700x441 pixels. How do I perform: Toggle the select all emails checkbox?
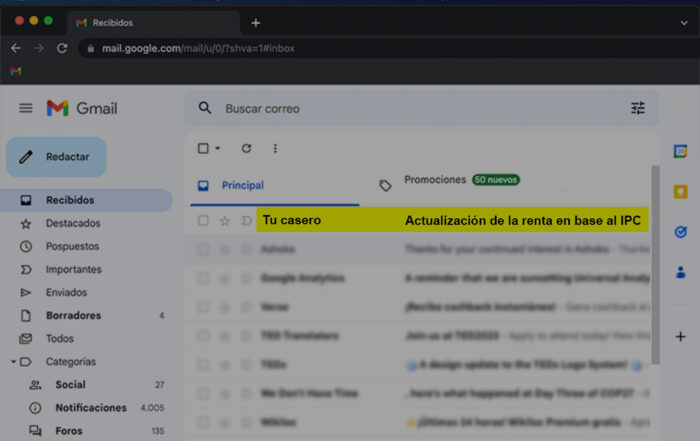tap(203, 148)
